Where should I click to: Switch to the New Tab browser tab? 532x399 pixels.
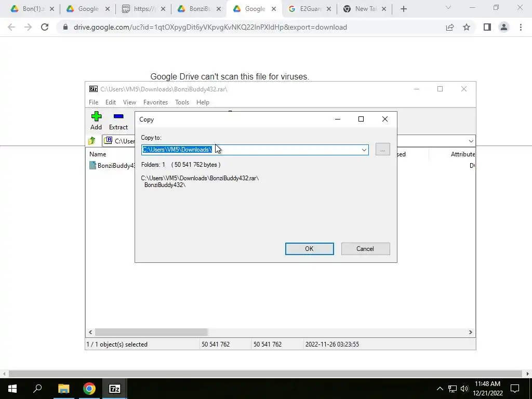(364, 9)
